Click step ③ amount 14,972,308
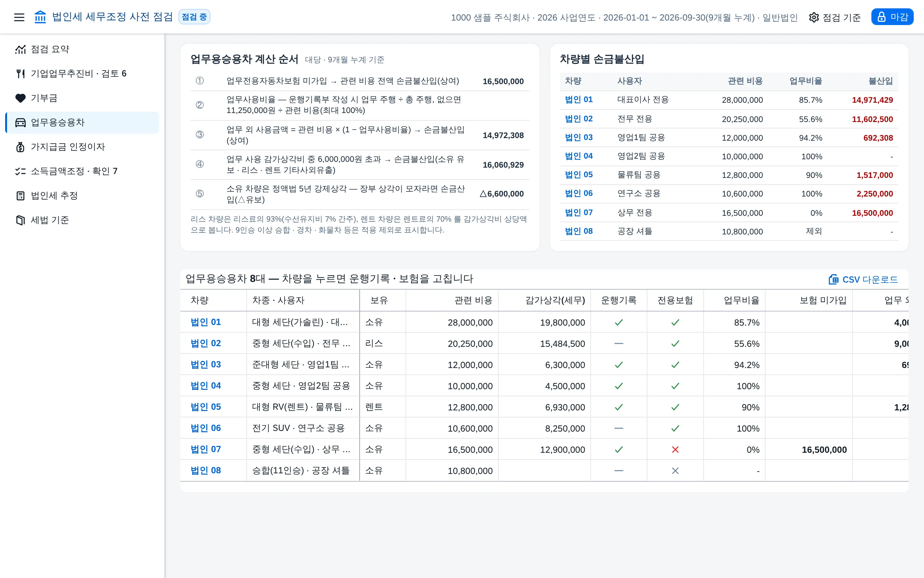This screenshot has width=924, height=578. [503, 135]
